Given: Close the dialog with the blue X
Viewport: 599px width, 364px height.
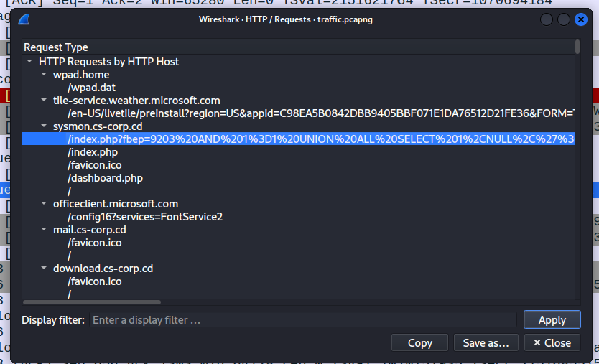Looking at the screenshot, I should tap(580, 19).
